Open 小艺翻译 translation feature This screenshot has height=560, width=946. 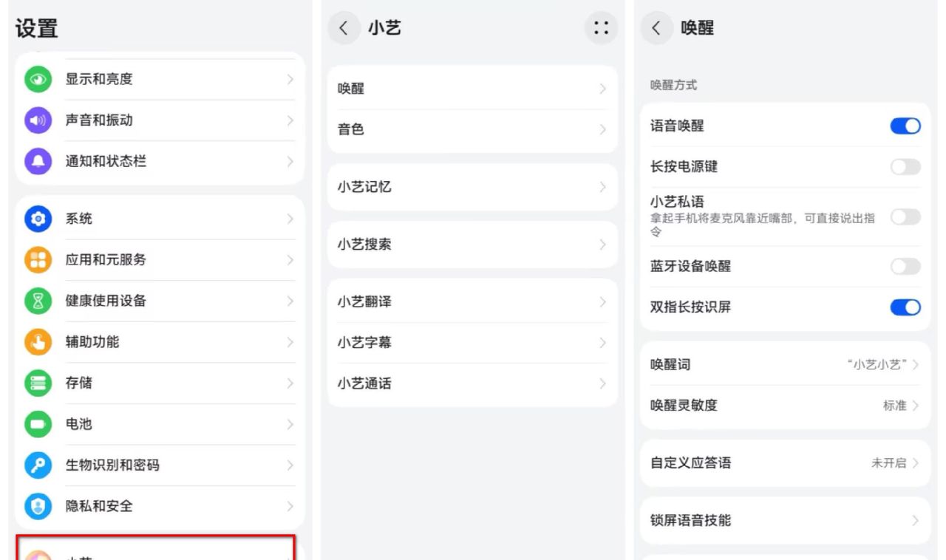click(x=472, y=301)
